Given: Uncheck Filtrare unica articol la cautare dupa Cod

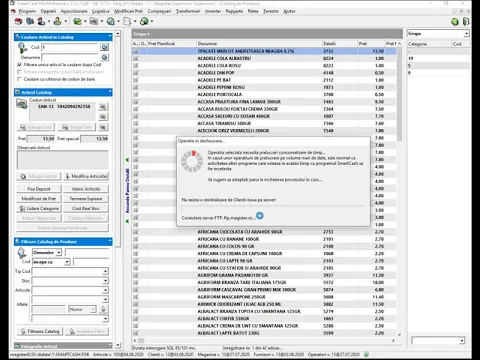Looking at the screenshot, I should click(x=19, y=65).
